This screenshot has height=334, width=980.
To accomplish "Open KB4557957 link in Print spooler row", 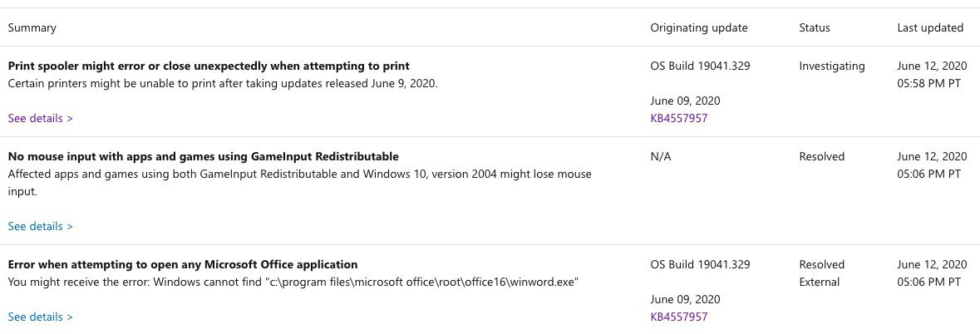I will pos(678,118).
